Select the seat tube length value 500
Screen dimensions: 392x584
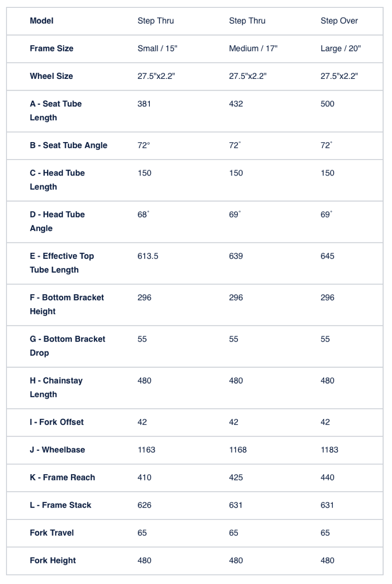(x=328, y=104)
